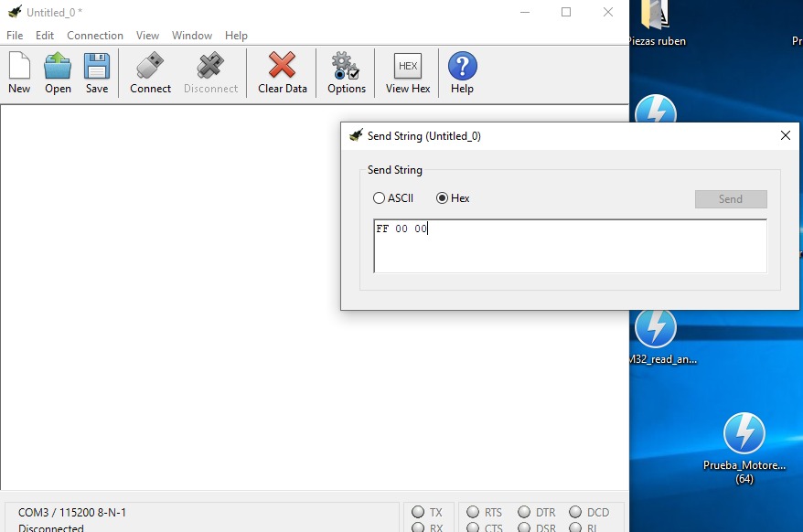Open the Connection menu
This screenshot has width=803, height=532.
click(95, 36)
